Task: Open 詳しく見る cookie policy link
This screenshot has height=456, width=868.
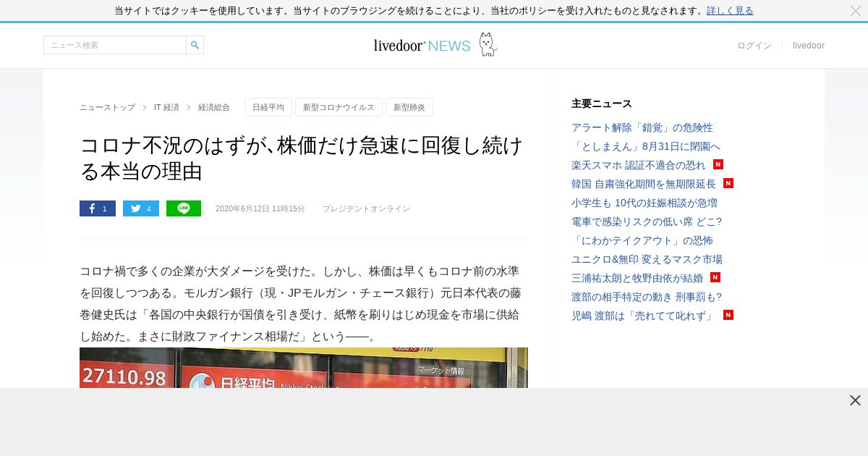Action: coord(730,11)
